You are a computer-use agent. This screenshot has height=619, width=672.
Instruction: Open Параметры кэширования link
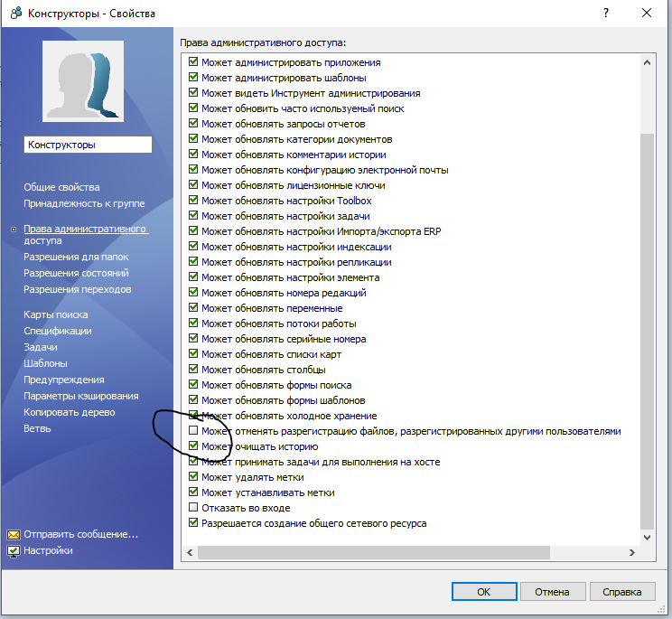(x=81, y=396)
